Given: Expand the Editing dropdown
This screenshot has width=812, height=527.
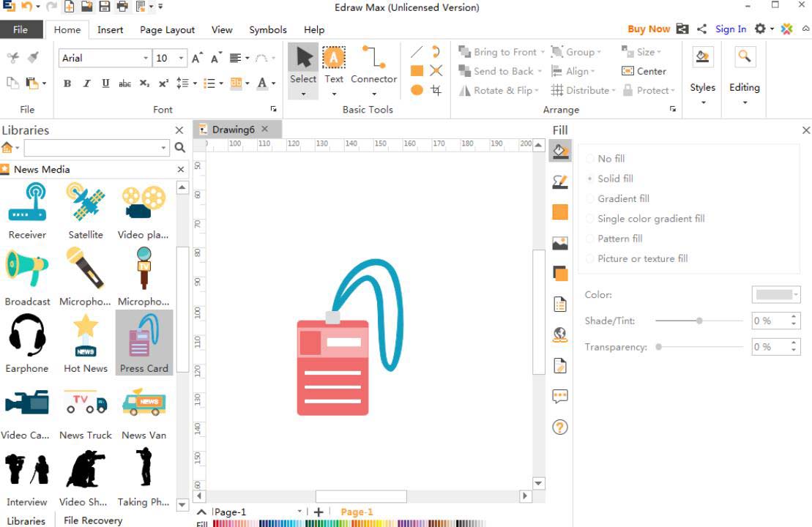Looking at the screenshot, I should pos(745,102).
